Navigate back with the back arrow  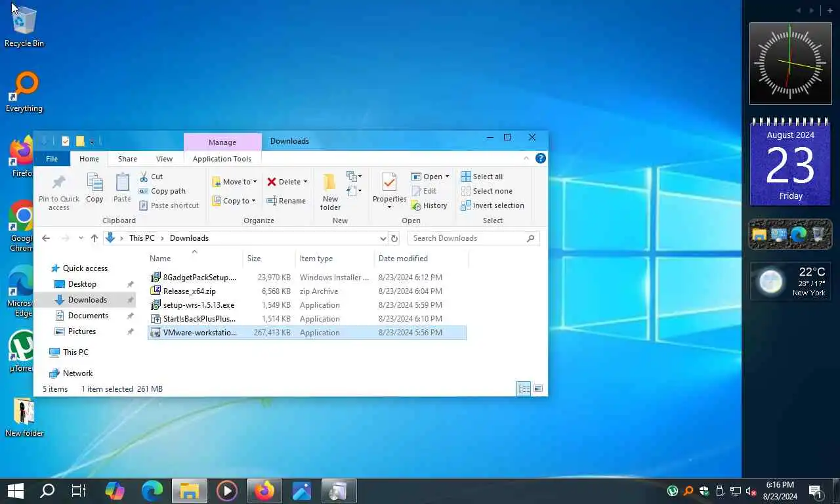(46, 238)
